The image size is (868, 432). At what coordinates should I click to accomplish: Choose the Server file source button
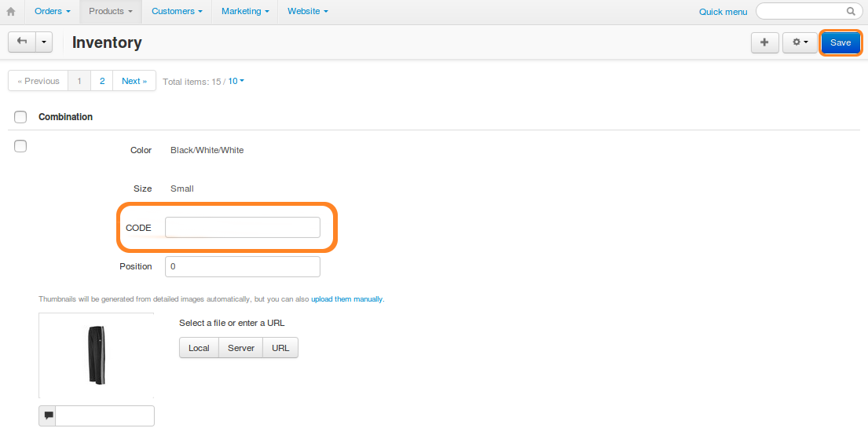(x=241, y=348)
